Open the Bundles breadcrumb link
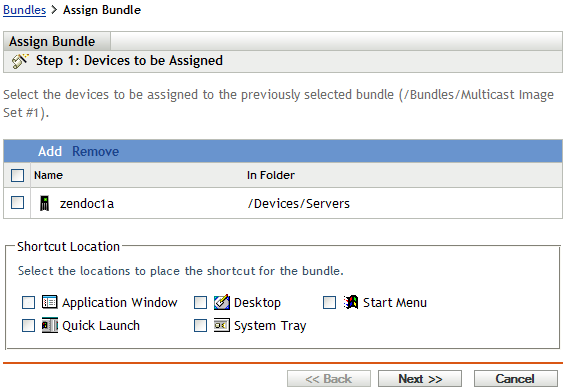 pyautogui.click(x=25, y=10)
